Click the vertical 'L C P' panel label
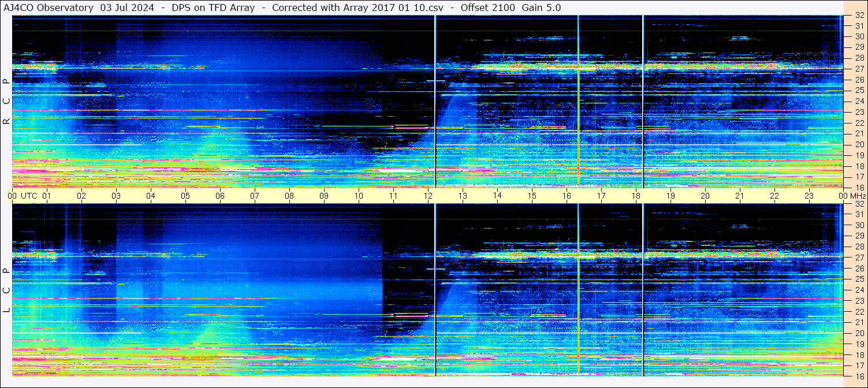The image size is (868, 388). [x=6, y=290]
